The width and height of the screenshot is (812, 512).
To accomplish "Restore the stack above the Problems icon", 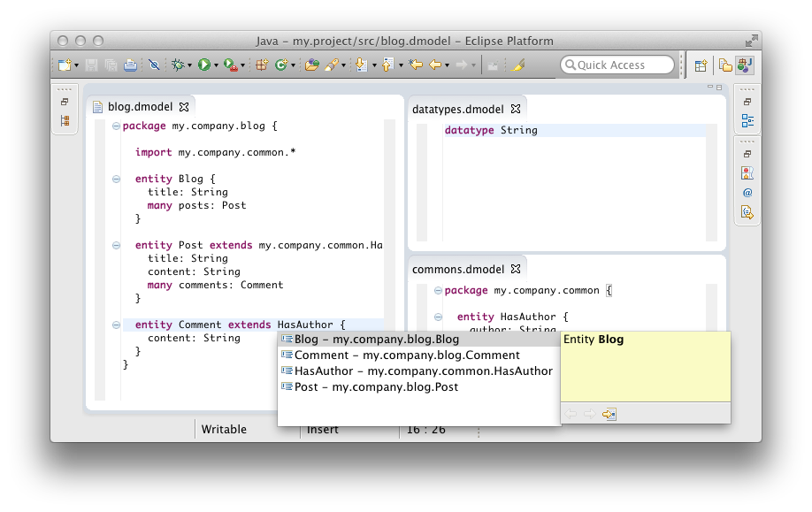I will point(747,154).
